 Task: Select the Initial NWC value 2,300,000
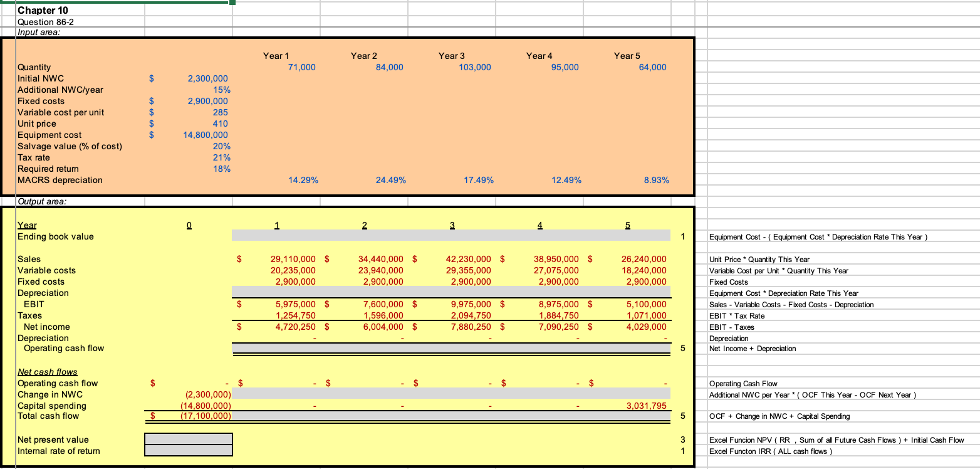click(207, 78)
